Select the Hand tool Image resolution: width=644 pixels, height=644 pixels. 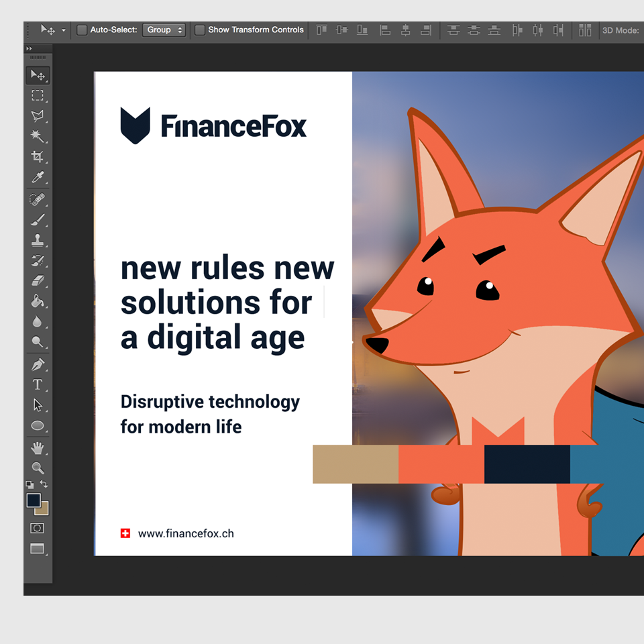click(38, 448)
